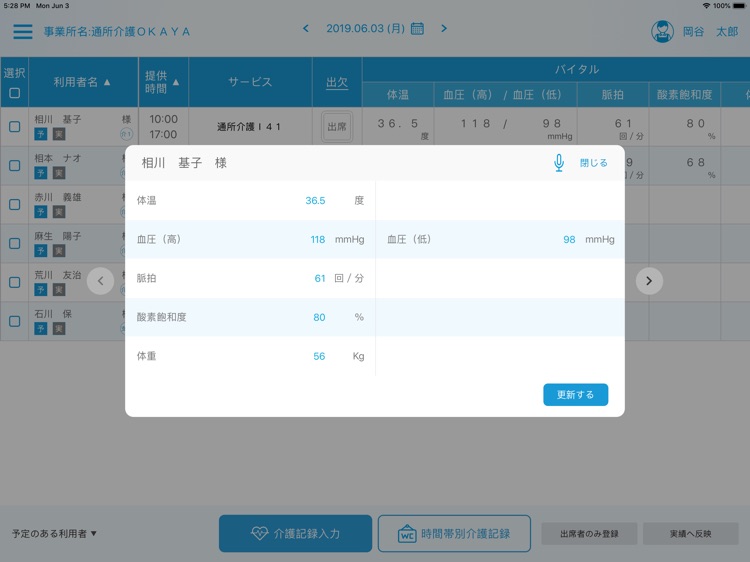Click the Wi-Fi status icon
The height and width of the screenshot is (562, 750).
706,6
